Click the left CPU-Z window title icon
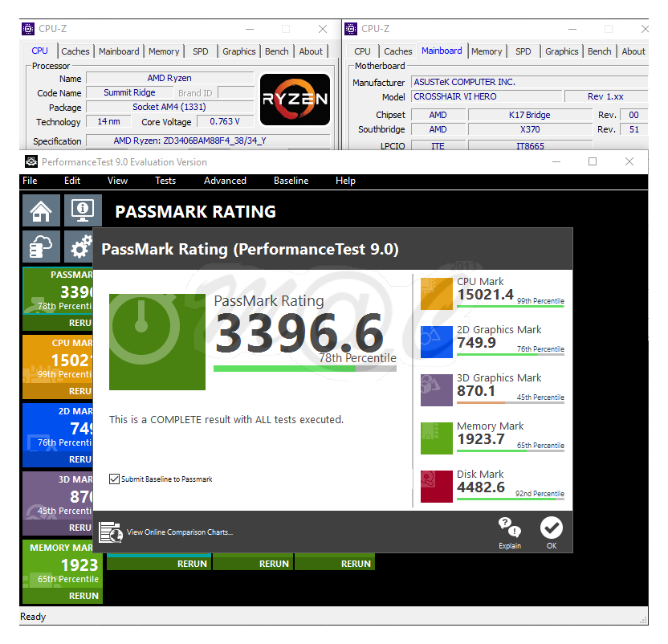668x644 pixels. (x=28, y=29)
